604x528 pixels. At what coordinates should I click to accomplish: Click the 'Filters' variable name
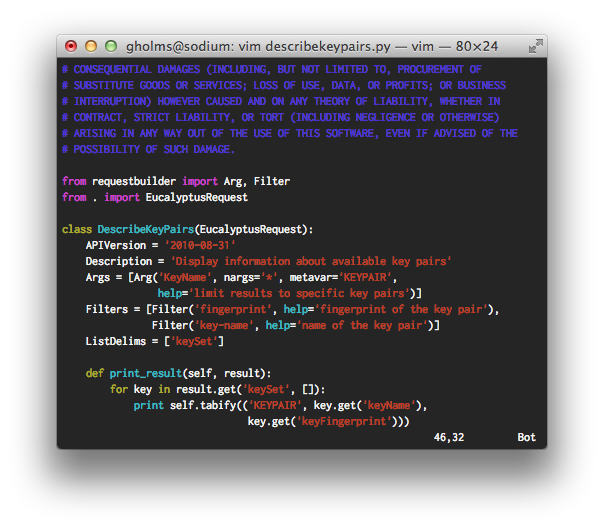tap(107, 310)
